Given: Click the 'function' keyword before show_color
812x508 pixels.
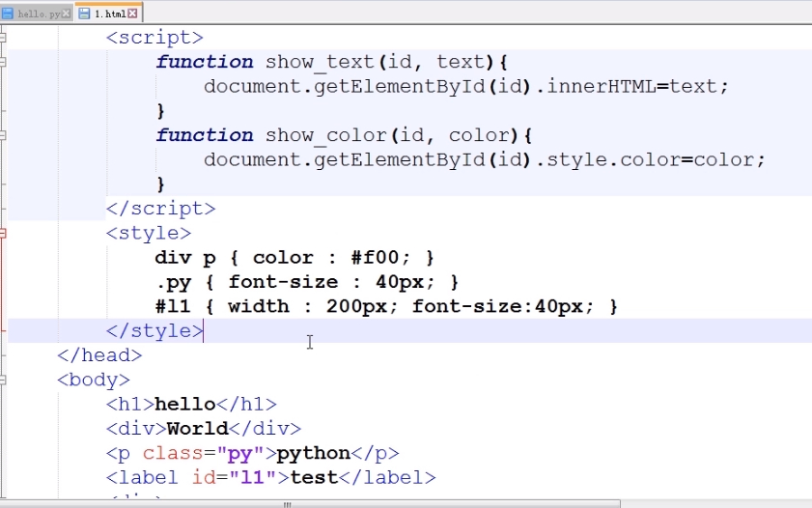Looking at the screenshot, I should 204,135.
